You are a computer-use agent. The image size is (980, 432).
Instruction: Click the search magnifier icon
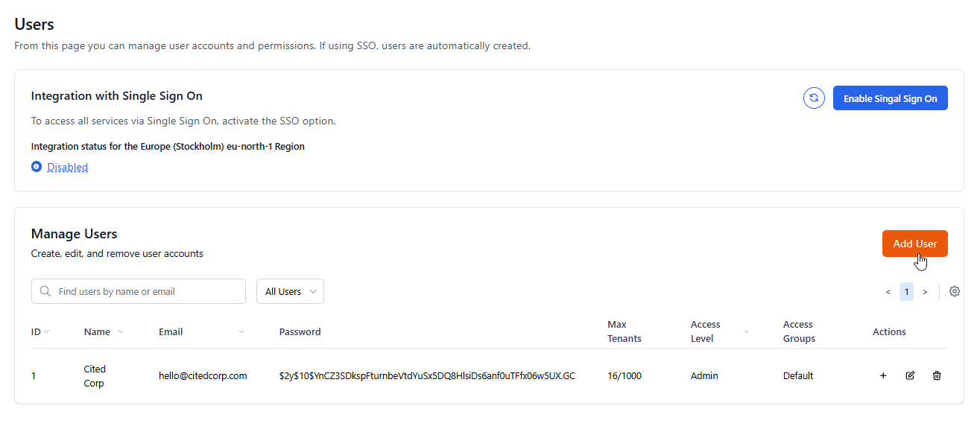tap(45, 291)
